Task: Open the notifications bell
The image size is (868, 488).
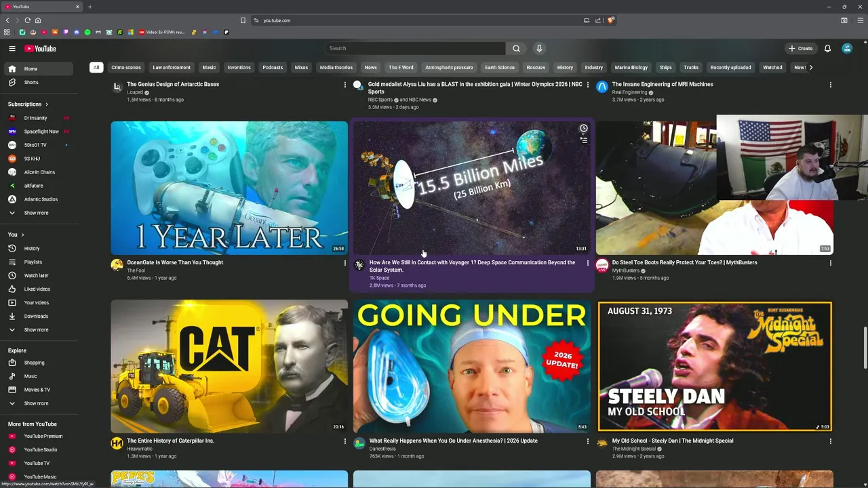Action: coord(827,48)
